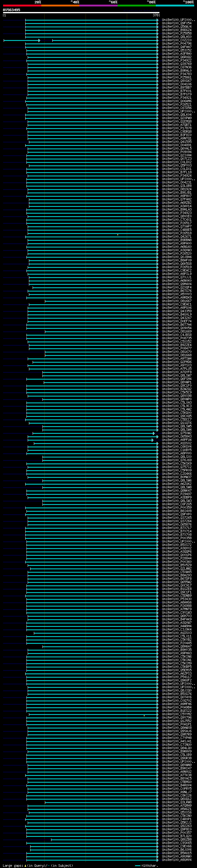This screenshot has width=197, height=868.
Task: Select label UniRef100_P26521
Action: click(x=177, y=104)
